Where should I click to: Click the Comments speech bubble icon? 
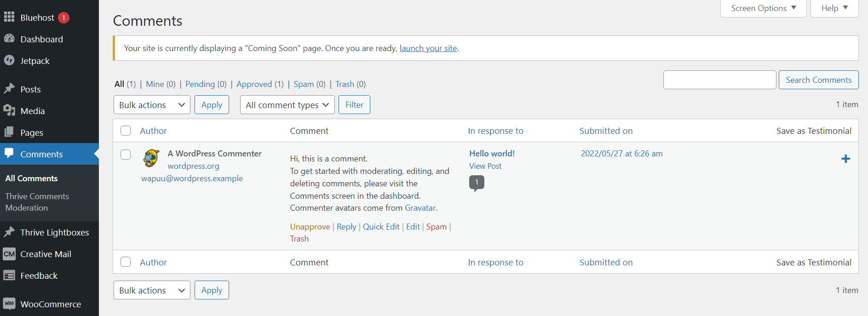[x=9, y=154]
